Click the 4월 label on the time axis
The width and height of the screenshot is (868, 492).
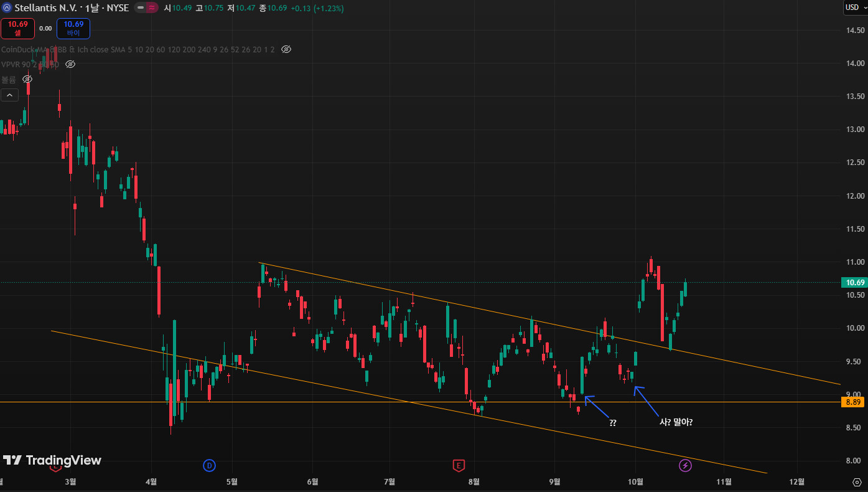point(151,481)
